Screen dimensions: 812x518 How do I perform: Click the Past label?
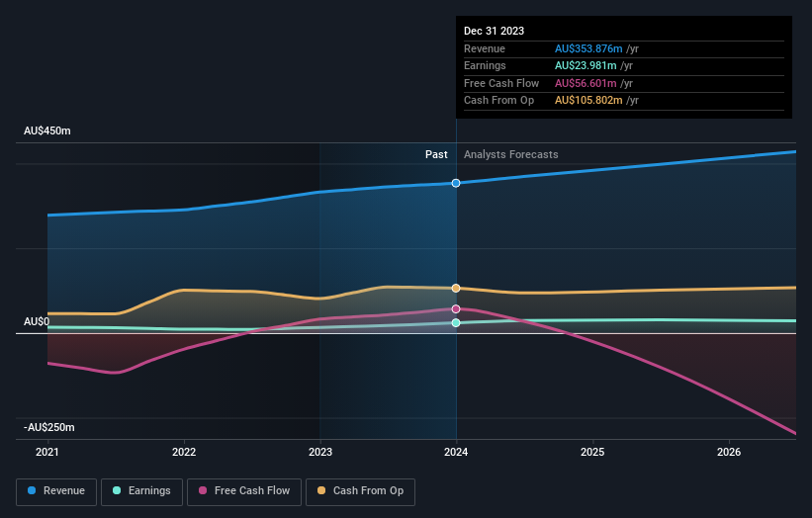tap(436, 154)
